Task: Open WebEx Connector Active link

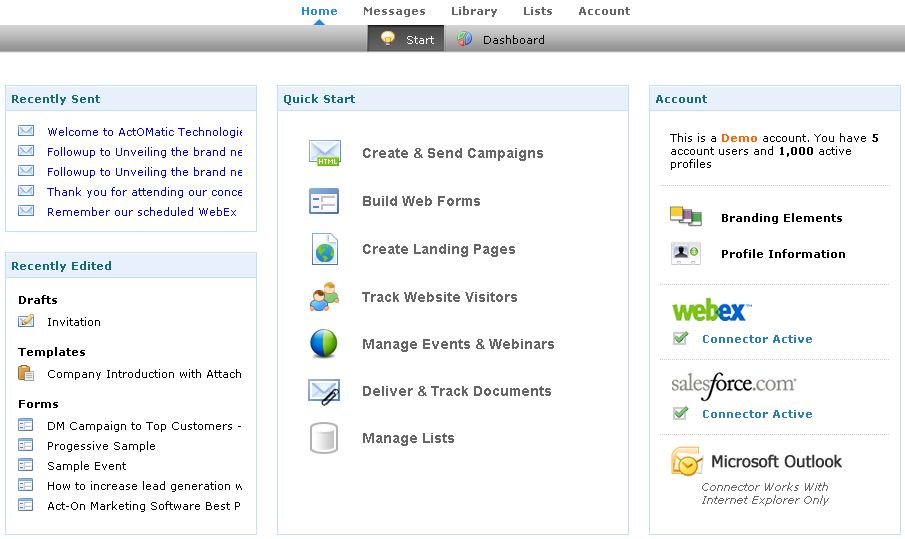Action: 757,339
